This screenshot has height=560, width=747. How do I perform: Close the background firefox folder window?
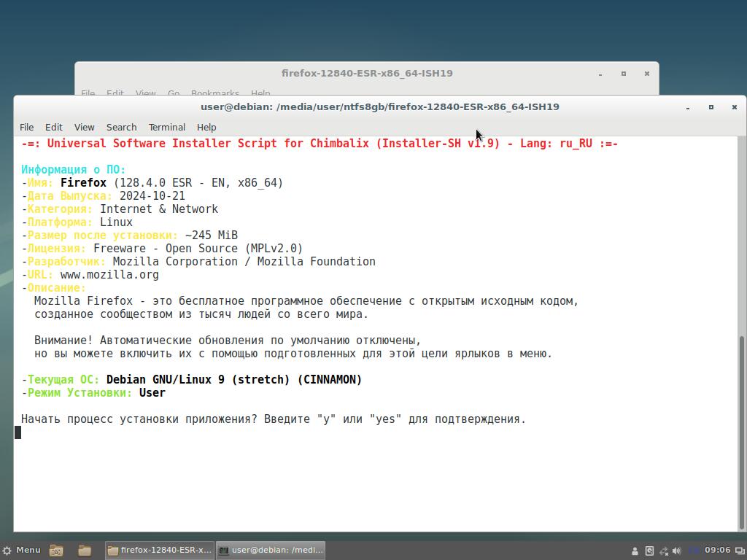[x=646, y=74]
